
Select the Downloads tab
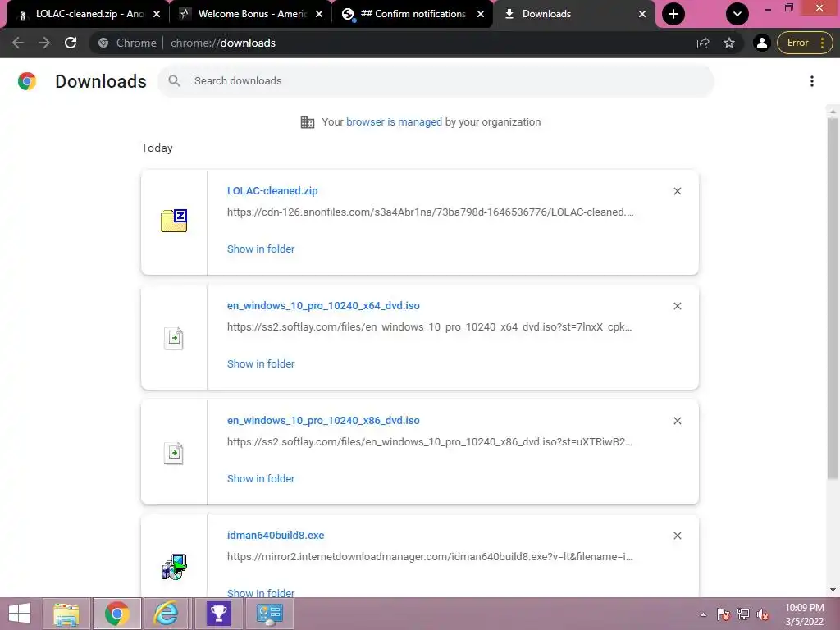coord(573,14)
